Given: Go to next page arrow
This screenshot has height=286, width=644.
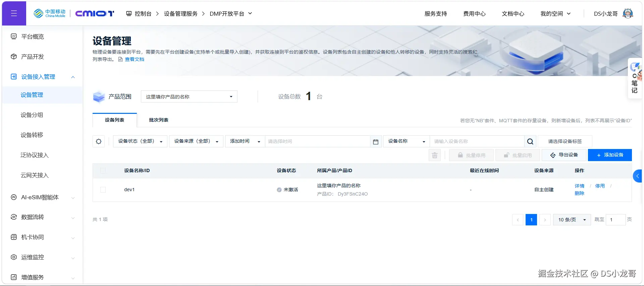Looking at the screenshot, I should 545,220.
